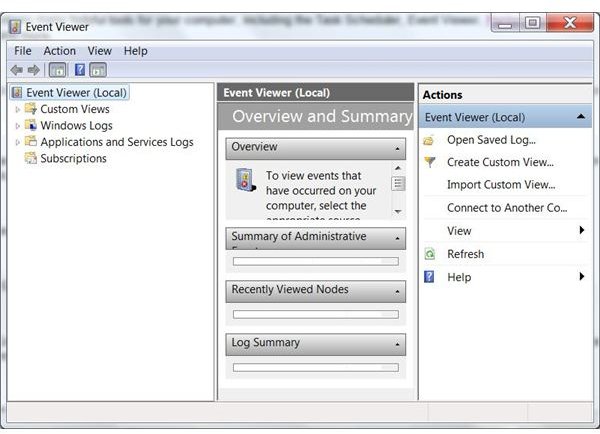Click the Windows Logs folder icon
The height and width of the screenshot is (434, 600).
(31, 125)
